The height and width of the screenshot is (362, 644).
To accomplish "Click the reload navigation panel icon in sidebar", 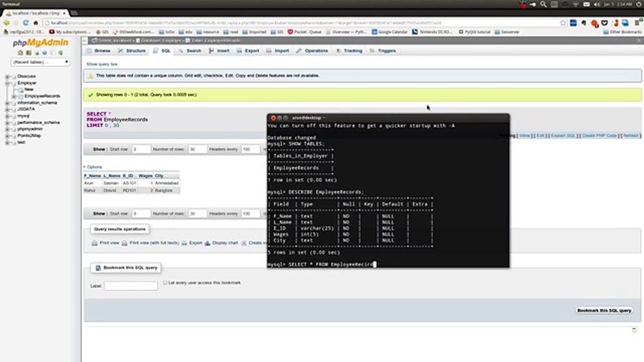I will tap(61, 52).
